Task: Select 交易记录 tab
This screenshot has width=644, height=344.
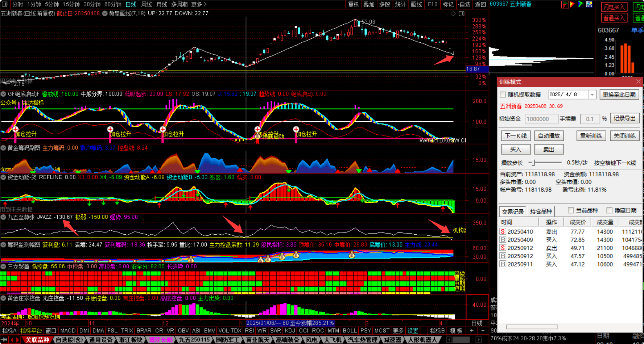Action: pos(513,211)
